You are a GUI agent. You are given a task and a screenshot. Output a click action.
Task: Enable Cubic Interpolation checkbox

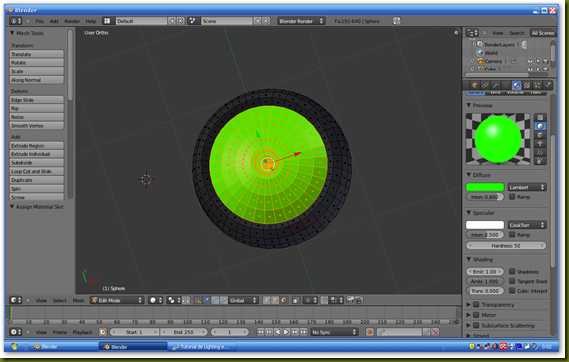point(512,291)
